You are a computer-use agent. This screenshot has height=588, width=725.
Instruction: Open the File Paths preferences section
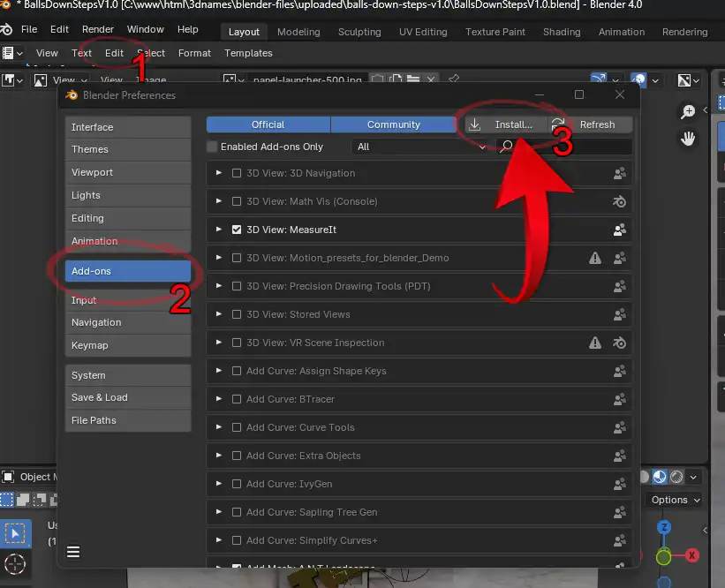pyautogui.click(x=128, y=420)
